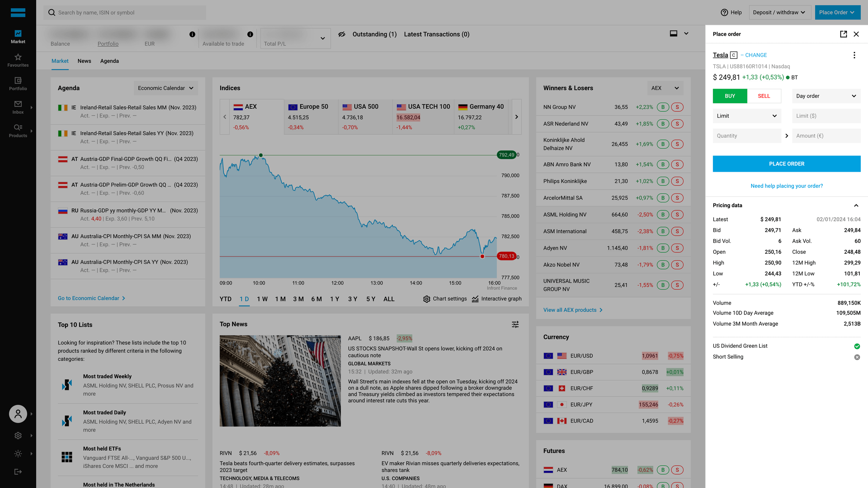Click Sell button for ASML Holding NV
The height and width of the screenshot is (488, 868).
pos(677,214)
